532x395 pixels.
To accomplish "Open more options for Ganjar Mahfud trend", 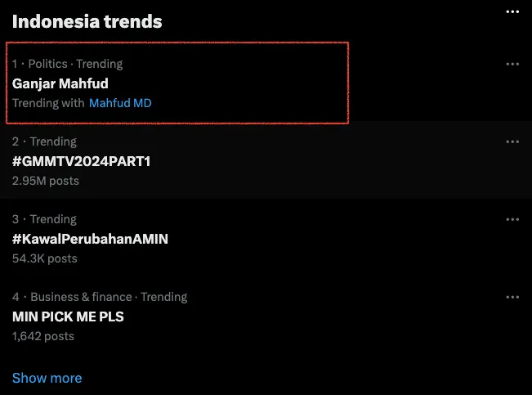I will (512, 64).
